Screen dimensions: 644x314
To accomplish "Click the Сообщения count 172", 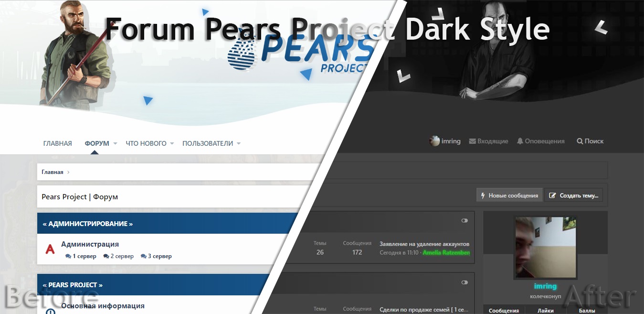I will click(x=357, y=252).
